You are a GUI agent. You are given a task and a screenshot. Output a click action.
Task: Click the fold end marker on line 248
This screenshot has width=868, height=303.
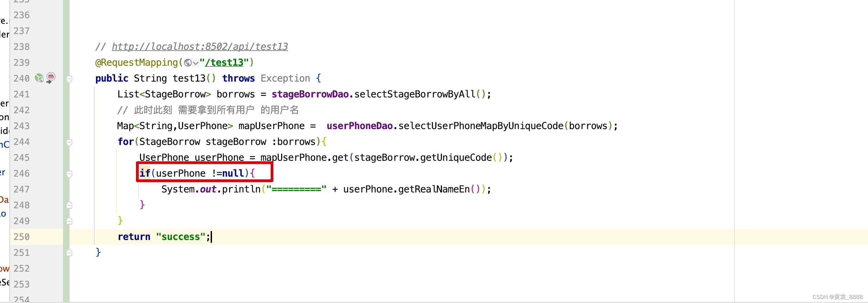69,205
